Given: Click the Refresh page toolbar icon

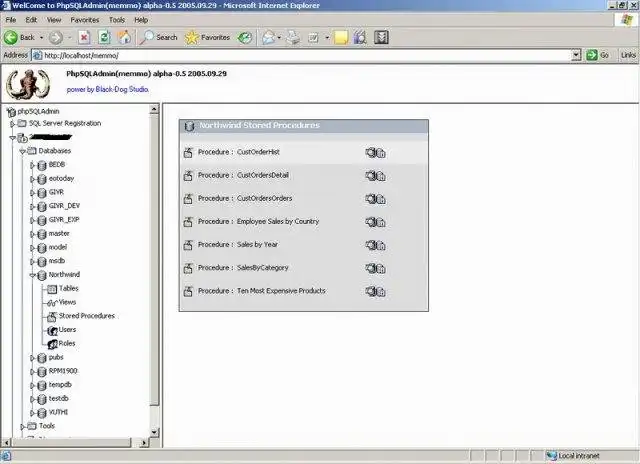Looking at the screenshot, I should pyautogui.click(x=104, y=38).
